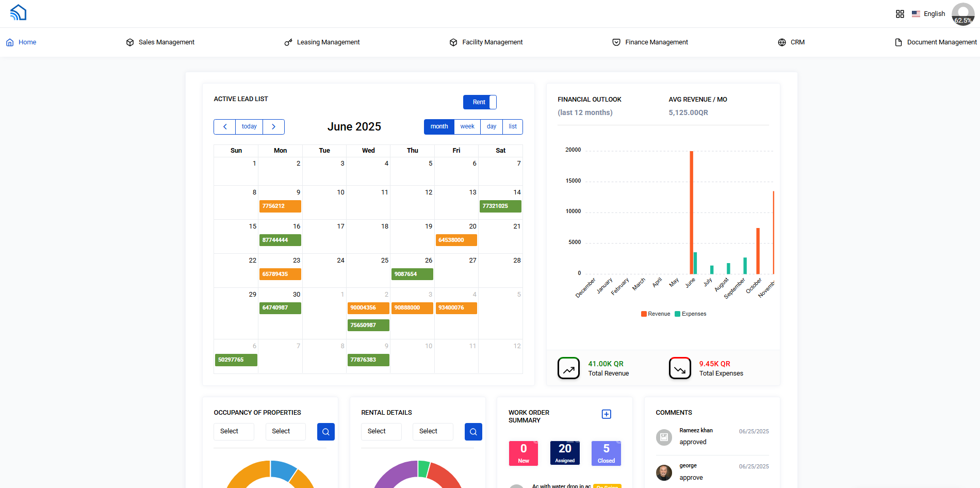Open Facility Management menu
980x488 pixels.
point(486,42)
